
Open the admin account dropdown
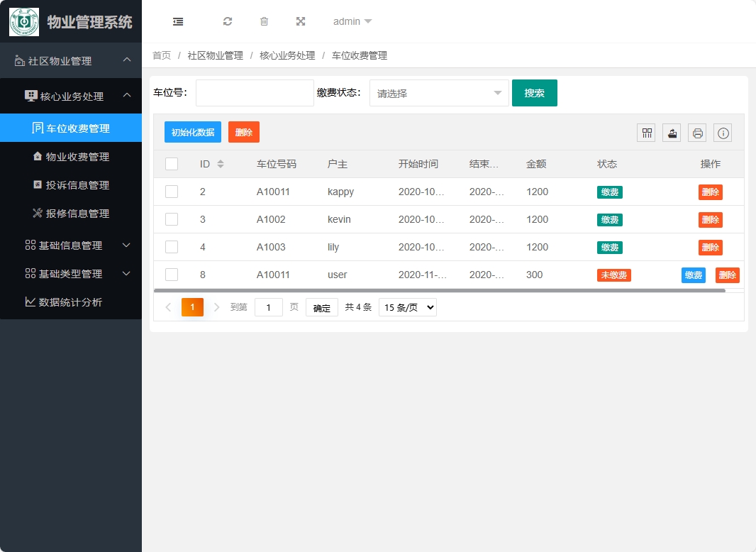click(348, 21)
